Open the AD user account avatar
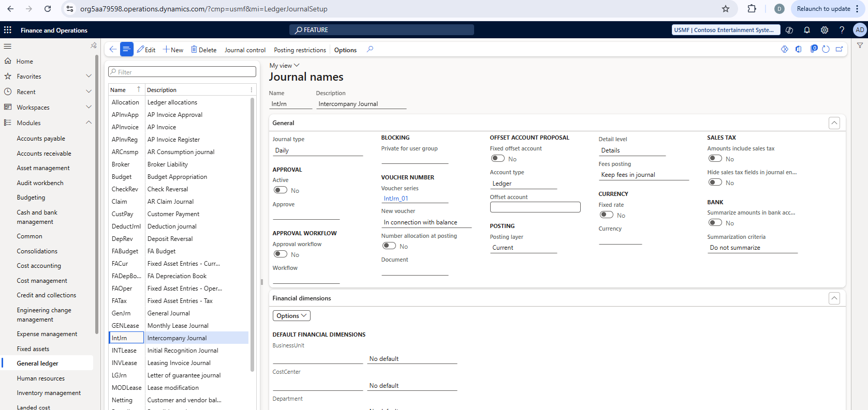The image size is (868, 410). (860, 30)
